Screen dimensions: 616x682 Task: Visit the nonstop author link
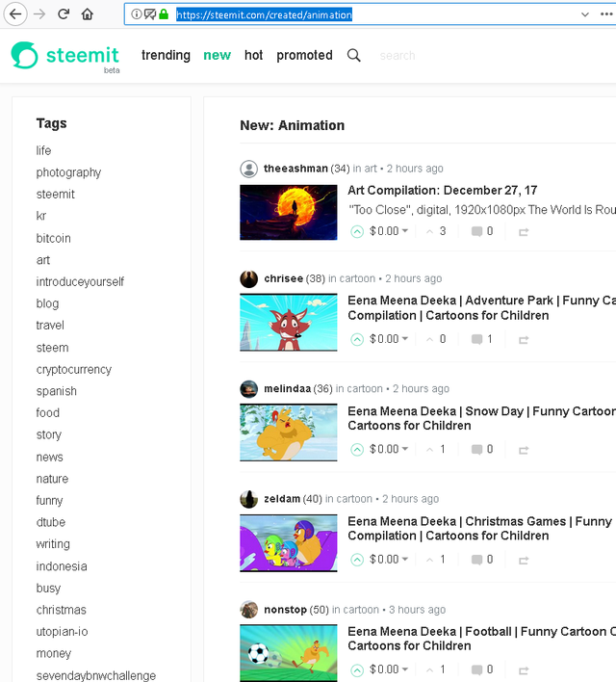tap(285, 610)
